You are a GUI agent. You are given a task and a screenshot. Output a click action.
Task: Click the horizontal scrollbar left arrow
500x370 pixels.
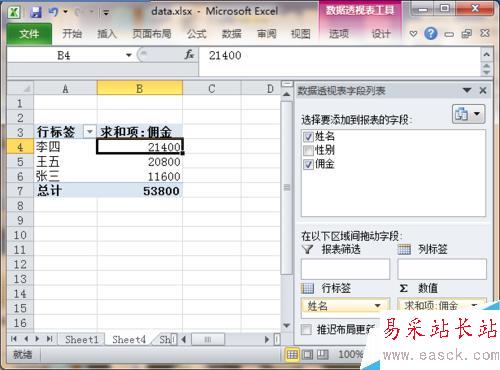click(184, 339)
